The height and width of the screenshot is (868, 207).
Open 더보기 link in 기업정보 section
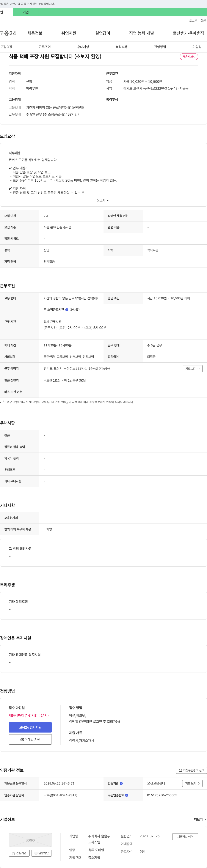coord(200,819)
